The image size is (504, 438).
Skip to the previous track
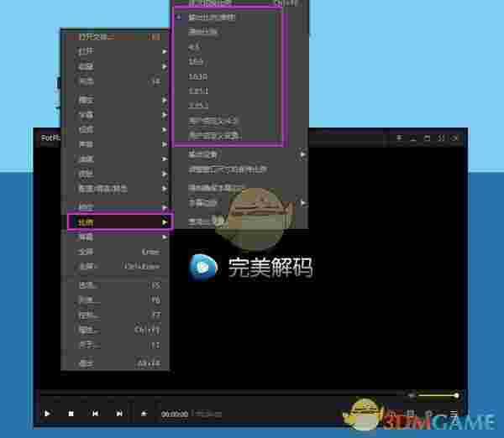pyautogui.click(x=95, y=414)
